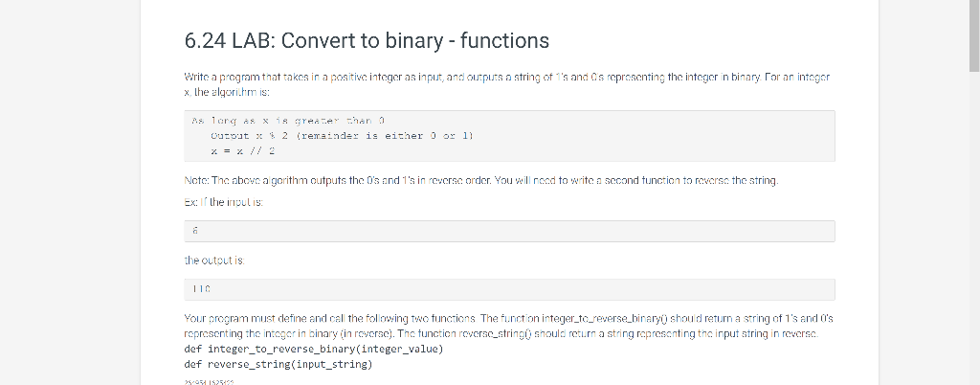Click the empty scrollbar track below the thumb
Image resolution: width=980 pixels, height=385 pixels.
click(973, 228)
